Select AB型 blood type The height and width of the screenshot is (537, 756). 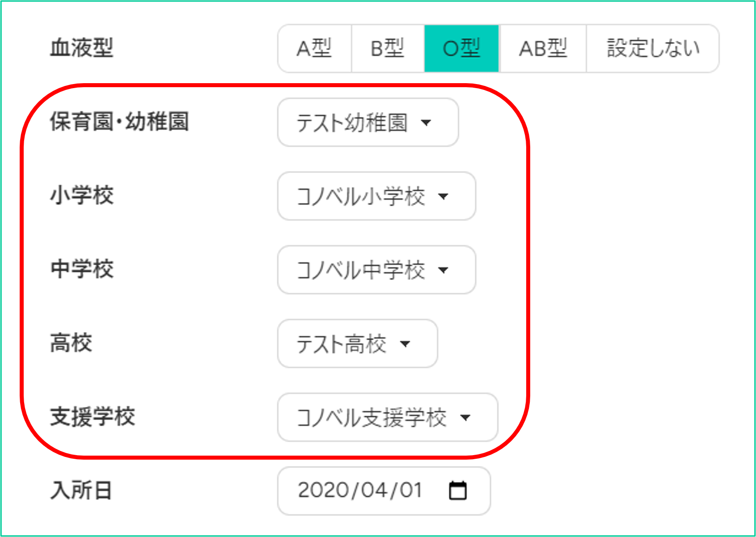543,48
